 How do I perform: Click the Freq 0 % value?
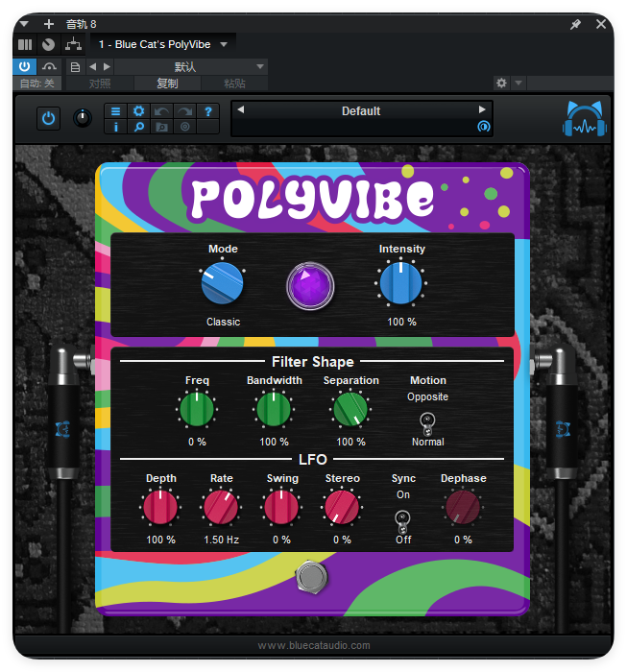click(x=197, y=442)
